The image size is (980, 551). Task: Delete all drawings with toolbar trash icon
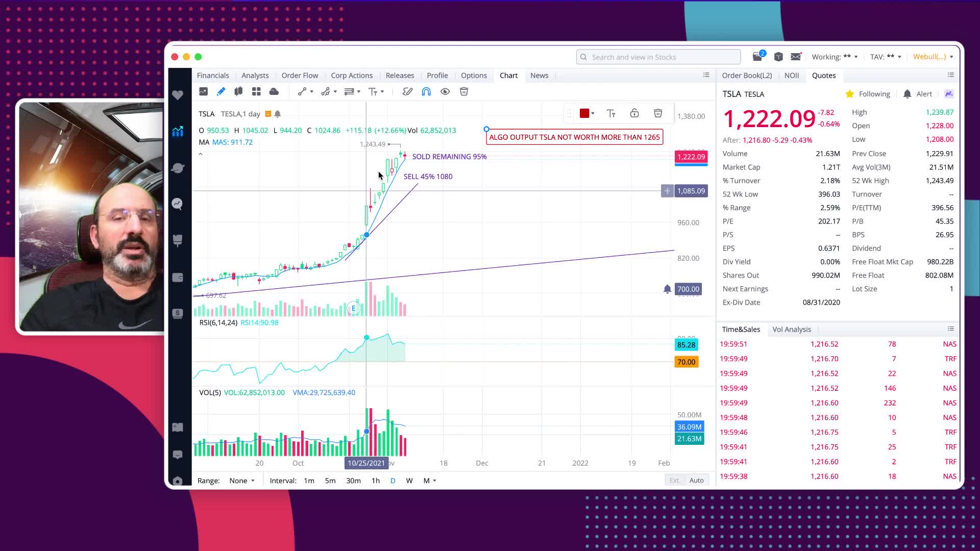[x=464, y=92]
